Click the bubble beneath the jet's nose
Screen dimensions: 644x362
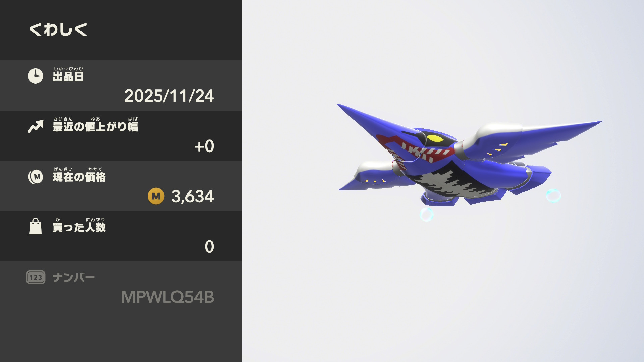426,215
